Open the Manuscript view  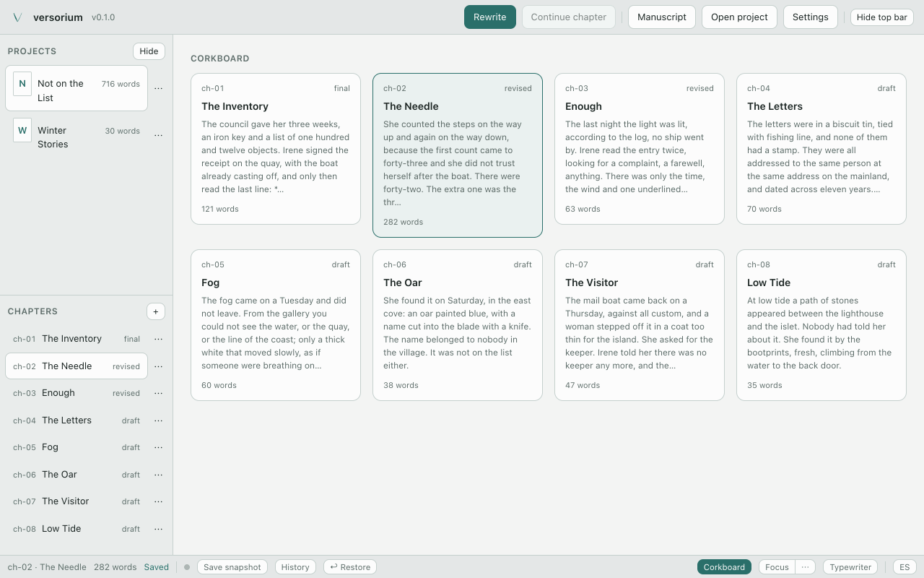662,17
